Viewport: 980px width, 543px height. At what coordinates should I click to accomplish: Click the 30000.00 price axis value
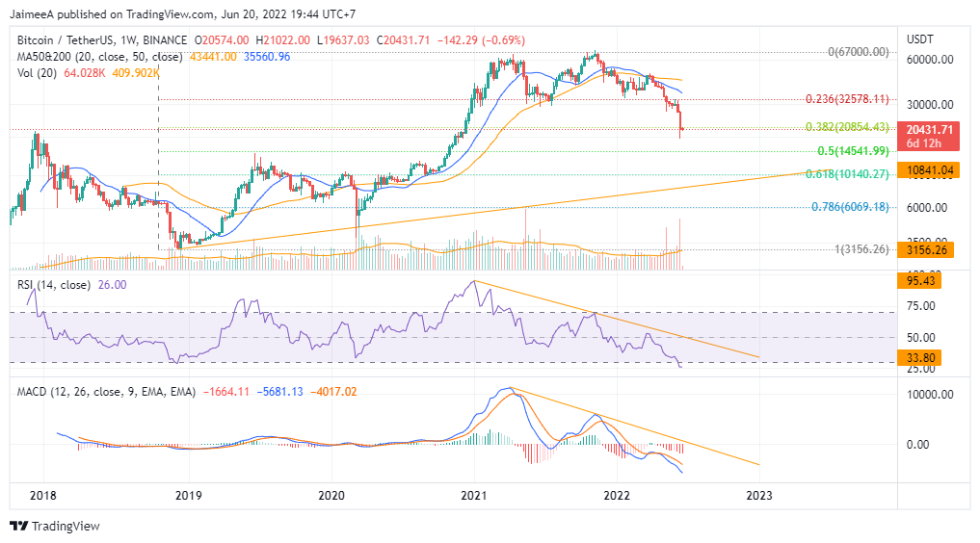(x=930, y=105)
